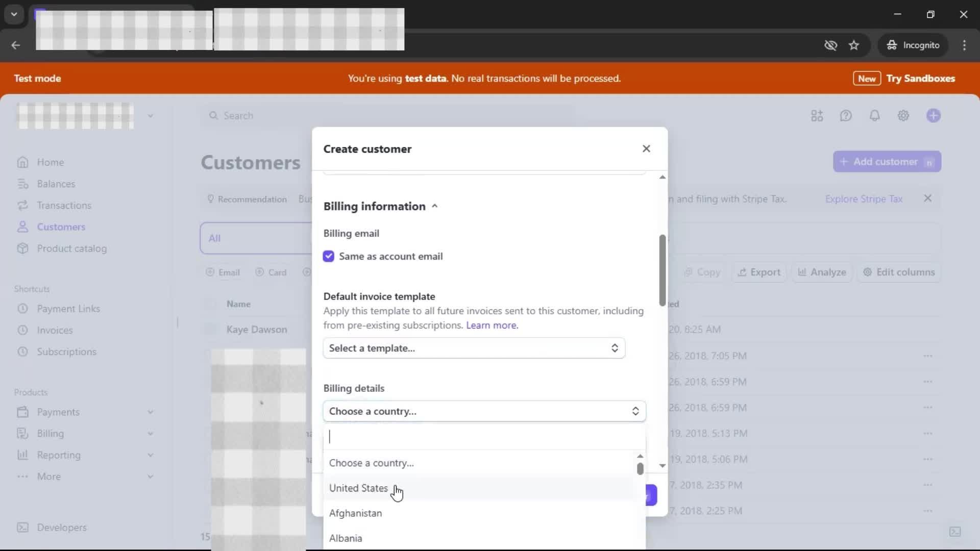Image resolution: width=980 pixels, height=551 pixels.
Task: Select Afghanistan from country list
Action: [355, 513]
